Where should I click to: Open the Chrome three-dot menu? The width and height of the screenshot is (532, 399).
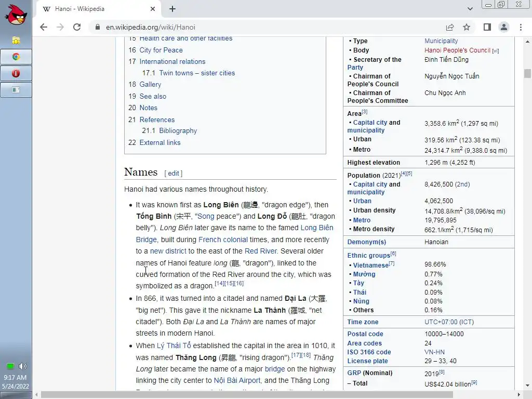click(521, 27)
